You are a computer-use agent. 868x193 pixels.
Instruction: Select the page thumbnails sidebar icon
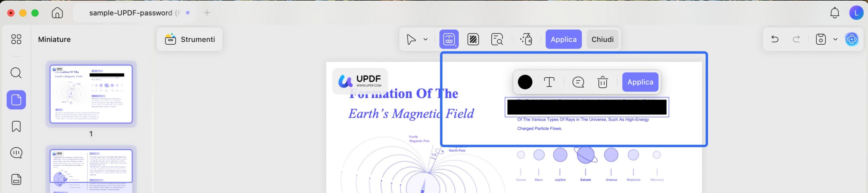point(16,100)
